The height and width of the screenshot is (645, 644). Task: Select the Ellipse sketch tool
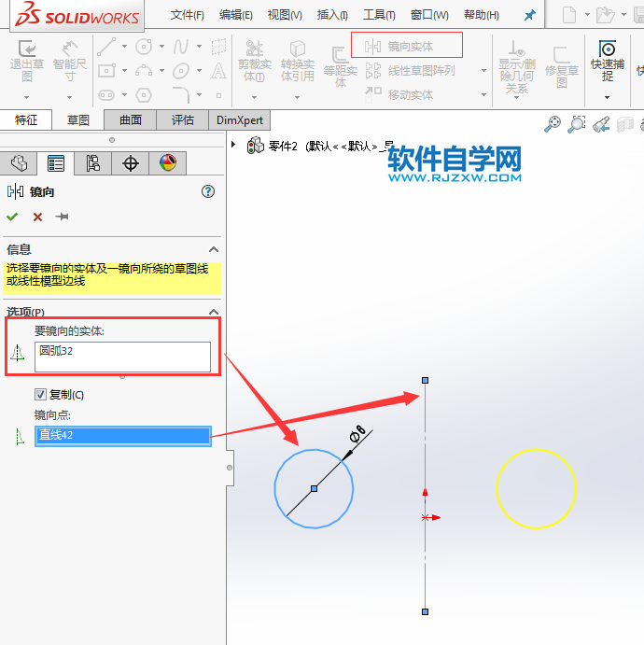pyautogui.click(x=181, y=71)
